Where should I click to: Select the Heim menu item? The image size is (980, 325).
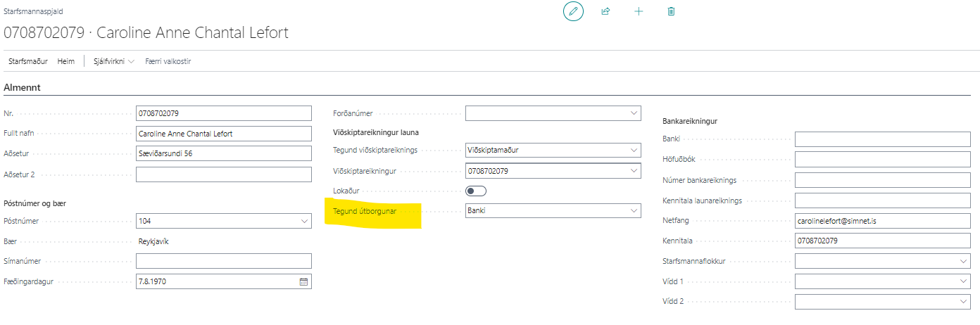[x=66, y=61]
